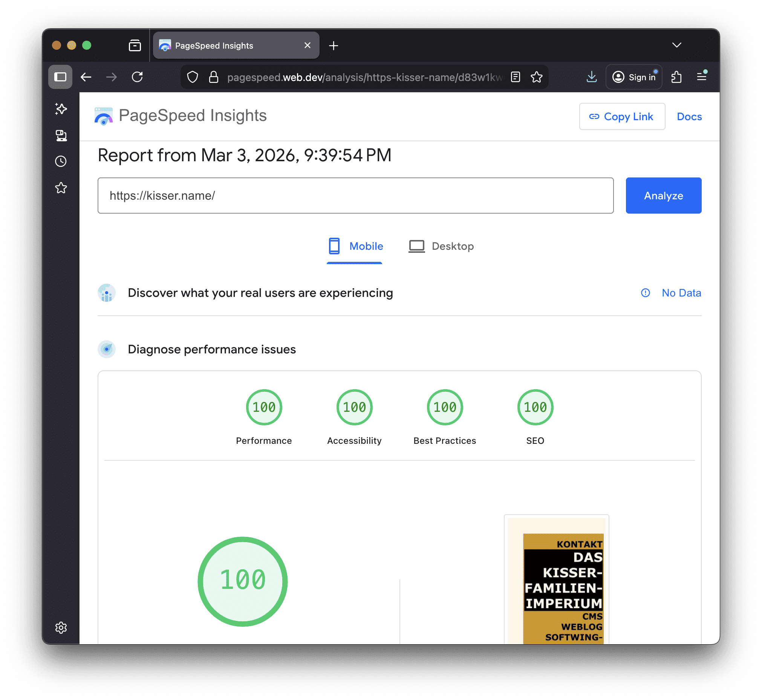This screenshot has width=762, height=700.
Task: Open the bookmarks sidebar star icon
Action: click(x=61, y=188)
